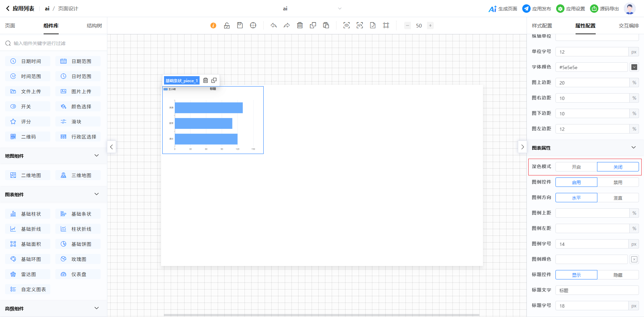Delete the 基础条状_piece_1 component via trash icon
The height and width of the screenshot is (317, 644).
pos(206,81)
